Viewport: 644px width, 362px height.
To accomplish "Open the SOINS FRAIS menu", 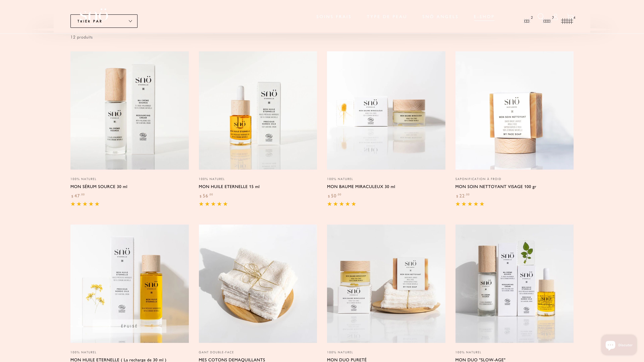I will pos(334,17).
